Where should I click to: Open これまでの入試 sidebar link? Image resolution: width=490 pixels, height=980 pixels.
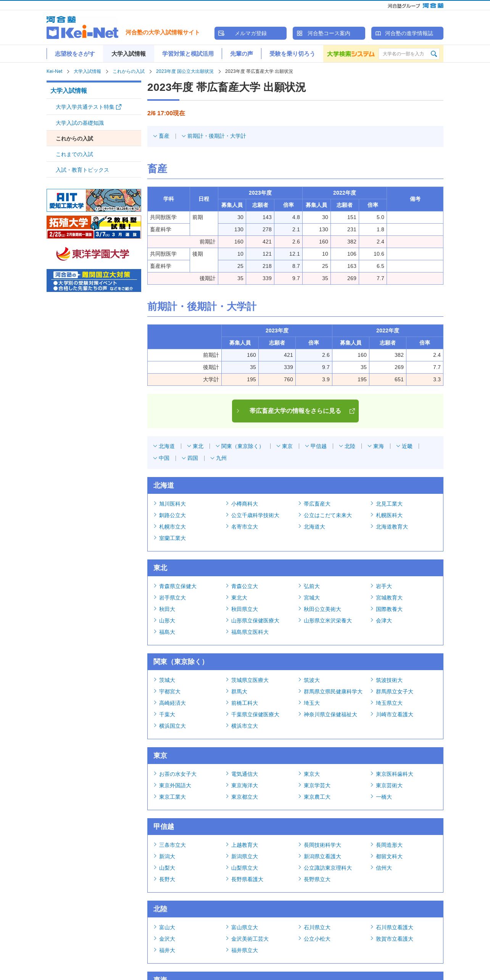(94, 154)
